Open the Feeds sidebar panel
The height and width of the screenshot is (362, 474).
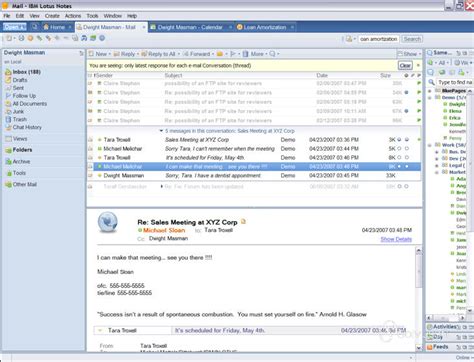(440, 347)
